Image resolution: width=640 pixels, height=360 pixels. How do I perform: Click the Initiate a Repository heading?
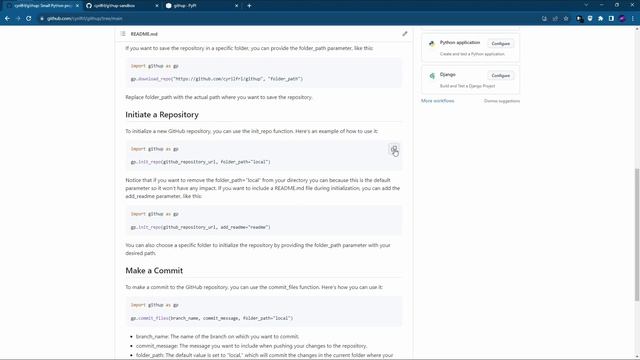162,115
